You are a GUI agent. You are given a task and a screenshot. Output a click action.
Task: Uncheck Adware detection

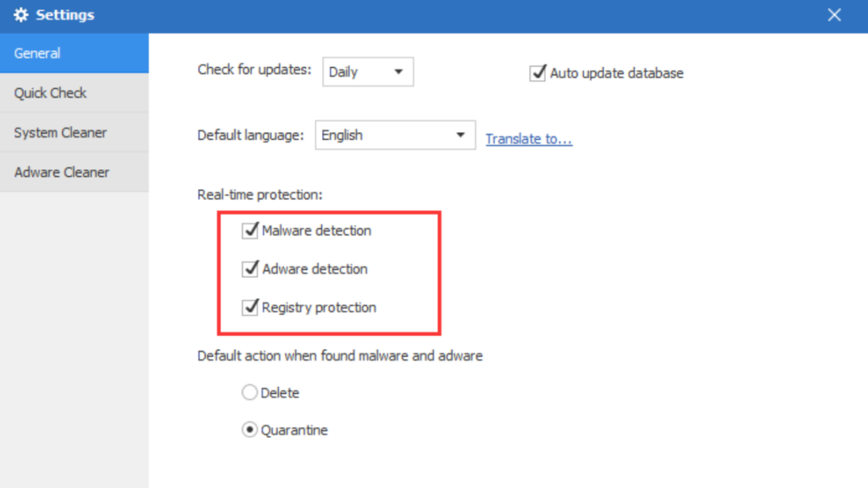(x=250, y=269)
